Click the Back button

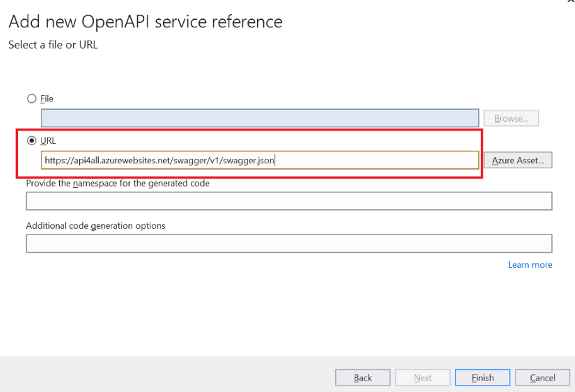coord(363,377)
